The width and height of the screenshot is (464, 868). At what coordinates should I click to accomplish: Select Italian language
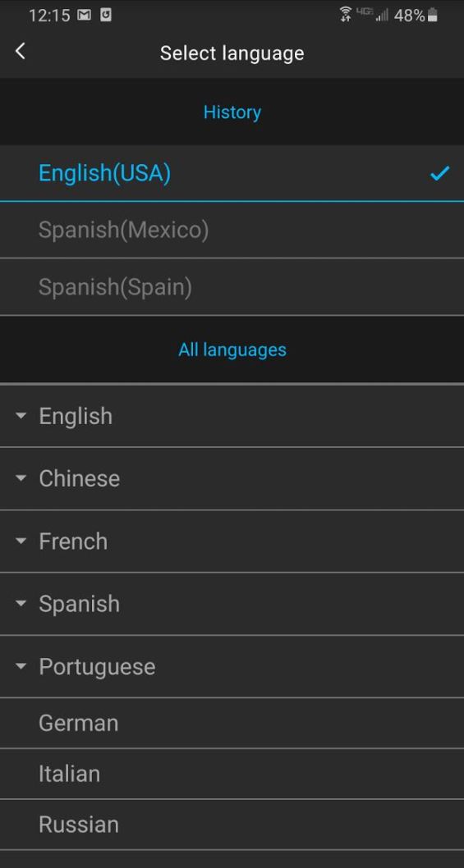click(x=232, y=774)
